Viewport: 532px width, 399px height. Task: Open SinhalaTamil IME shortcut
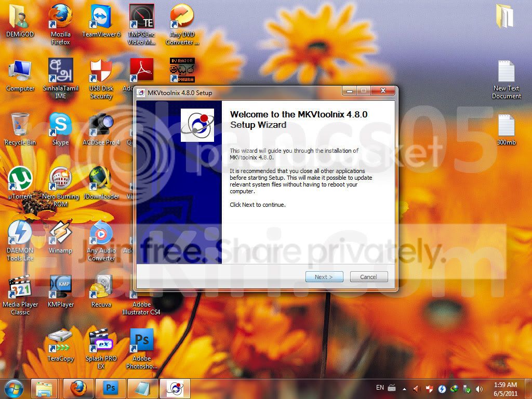pos(60,79)
